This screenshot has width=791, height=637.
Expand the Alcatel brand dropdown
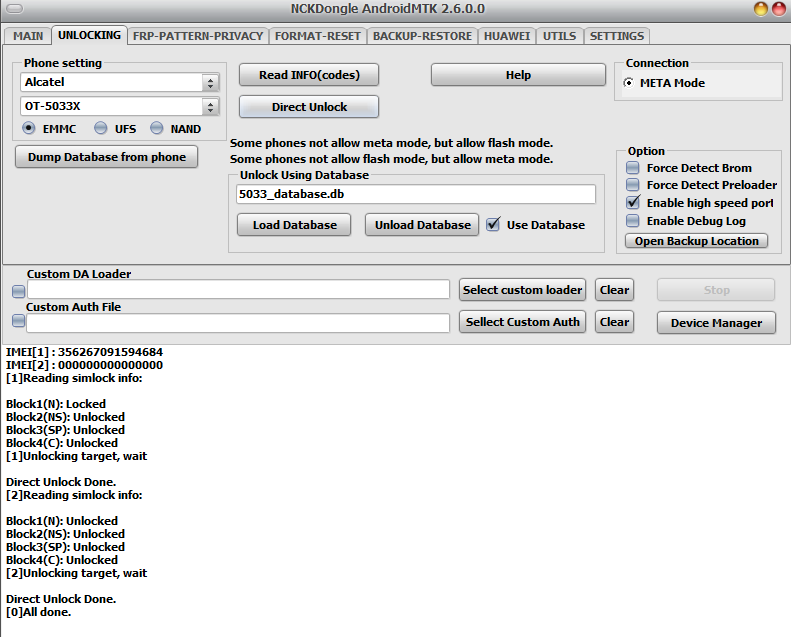click(210, 82)
